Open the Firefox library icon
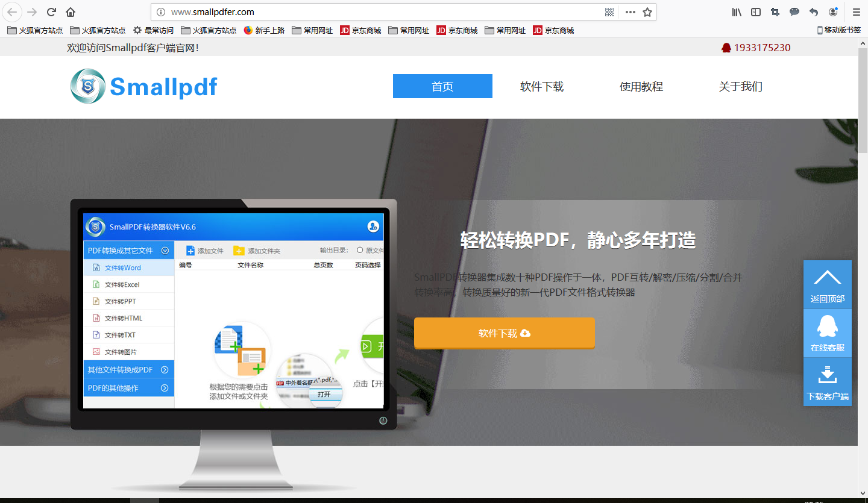Viewport: 868px width, 503px height. tap(737, 12)
